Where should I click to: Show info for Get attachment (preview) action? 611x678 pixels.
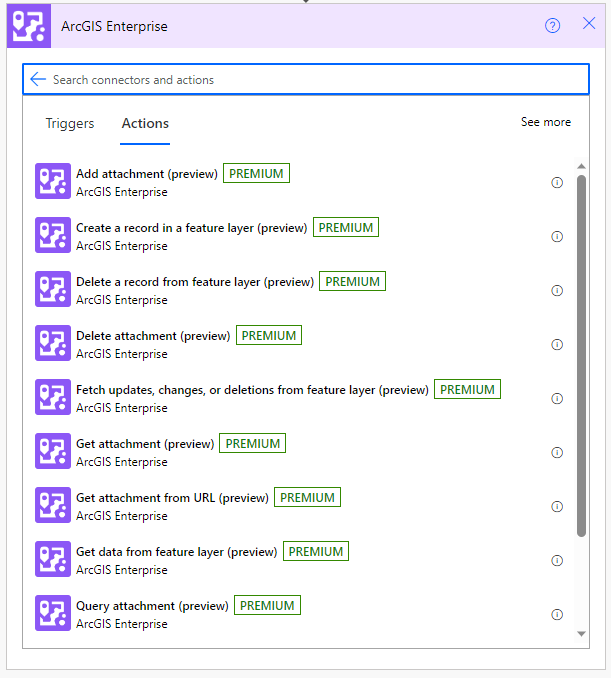pos(557,453)
